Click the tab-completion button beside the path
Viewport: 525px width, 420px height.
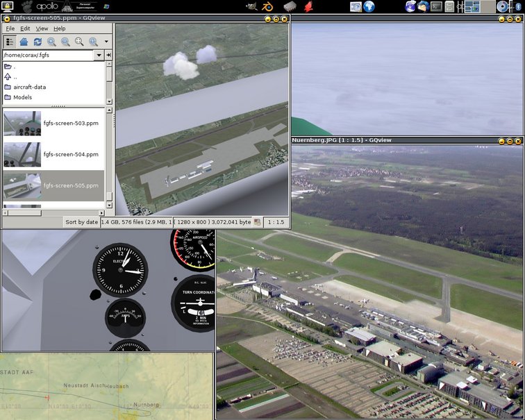(108, 56)
